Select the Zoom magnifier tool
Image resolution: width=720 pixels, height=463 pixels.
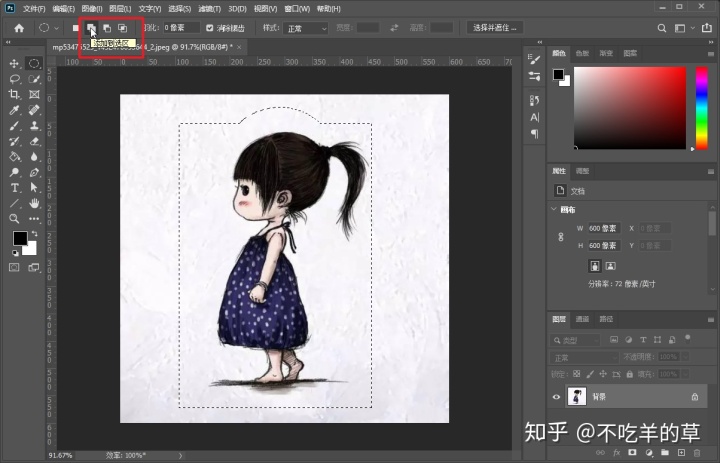pyautogui.click(x=14, y=219)
